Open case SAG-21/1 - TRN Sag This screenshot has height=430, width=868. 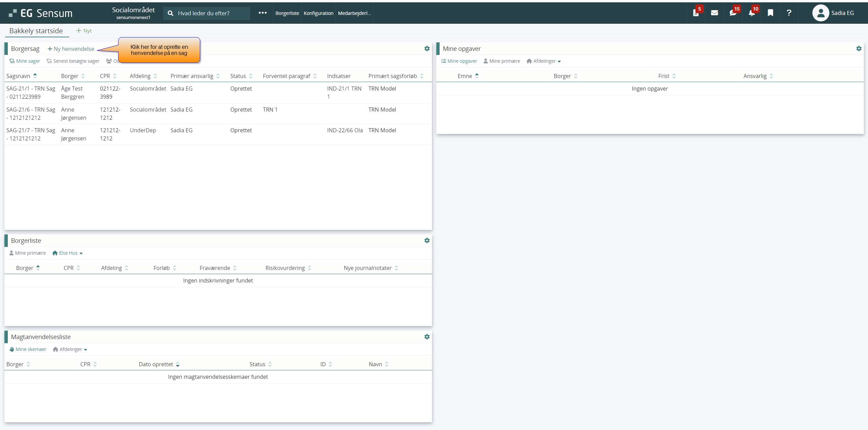(x=31, y=93)
